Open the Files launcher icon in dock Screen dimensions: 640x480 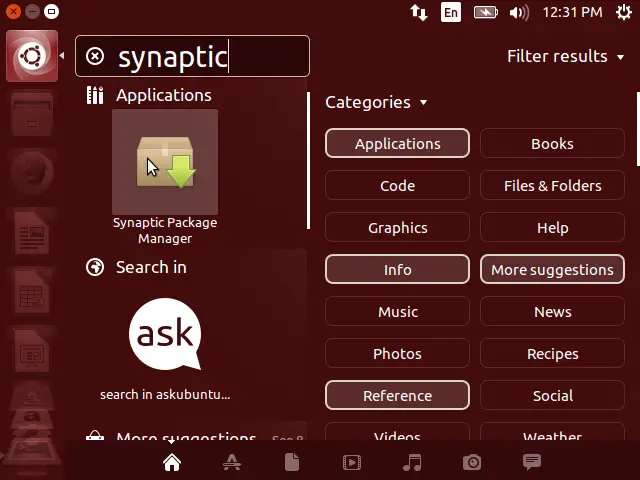pos(32,115)
